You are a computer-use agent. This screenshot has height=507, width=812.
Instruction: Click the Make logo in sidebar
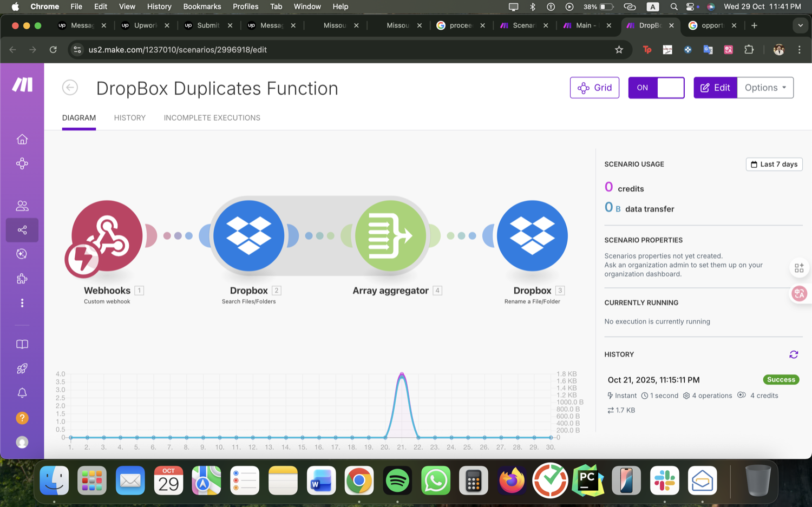[x=22, y=84]
